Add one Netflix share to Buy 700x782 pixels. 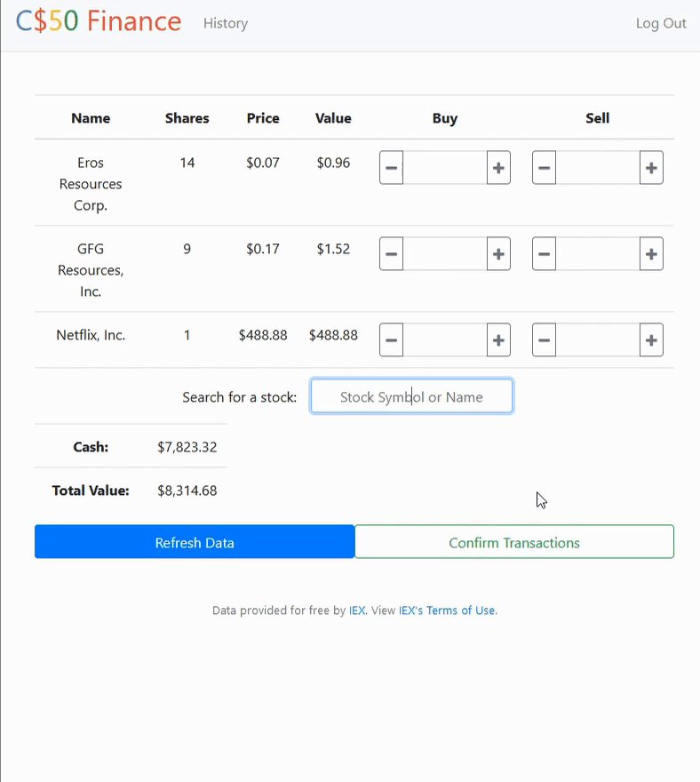click(x=498, y=340)
